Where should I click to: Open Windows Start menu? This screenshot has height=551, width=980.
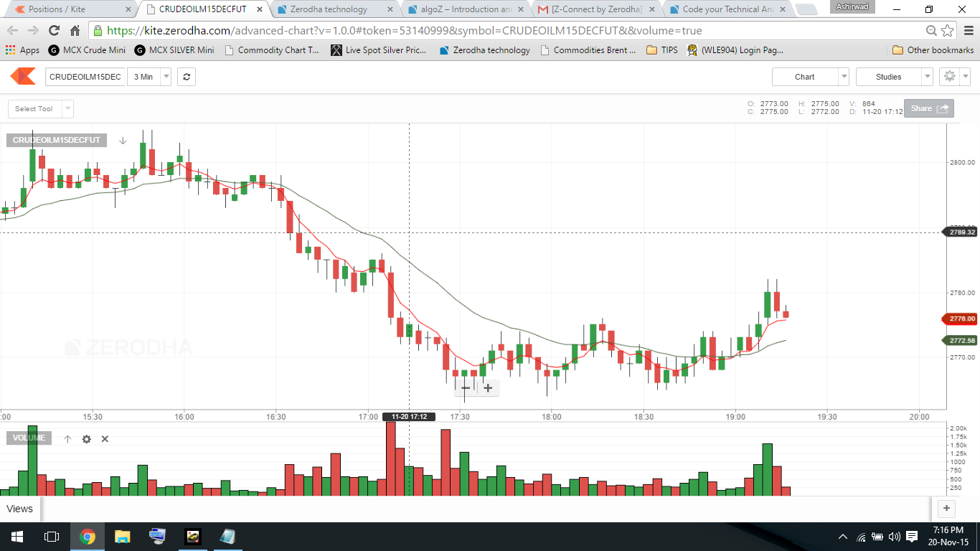pos(17,537)
